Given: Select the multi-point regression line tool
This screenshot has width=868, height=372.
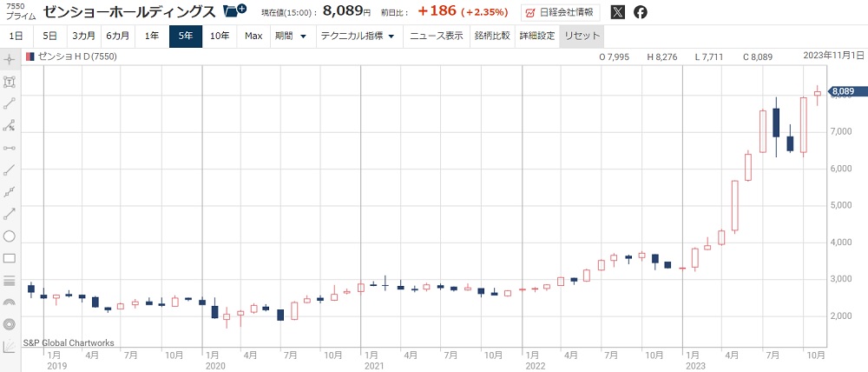Looking at the screenshot, I should click(x=9, y=192).
